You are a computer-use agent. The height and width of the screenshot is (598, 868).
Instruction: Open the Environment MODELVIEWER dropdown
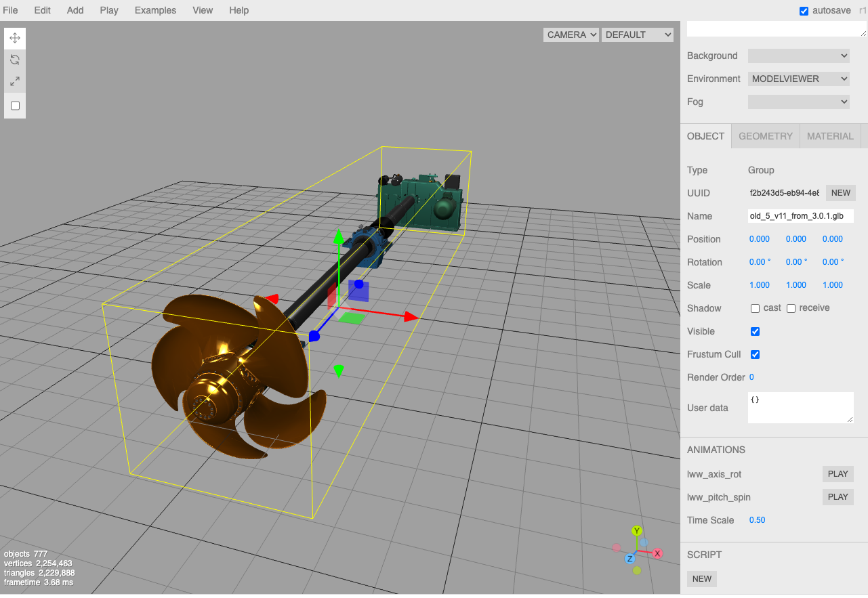coord(799,79)
